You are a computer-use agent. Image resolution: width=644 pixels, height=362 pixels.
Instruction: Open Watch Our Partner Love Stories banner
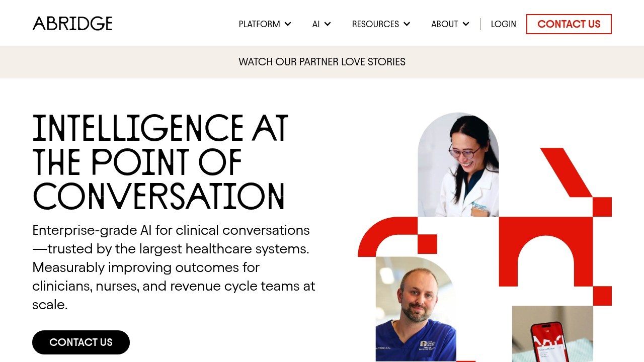coord(322,62)
